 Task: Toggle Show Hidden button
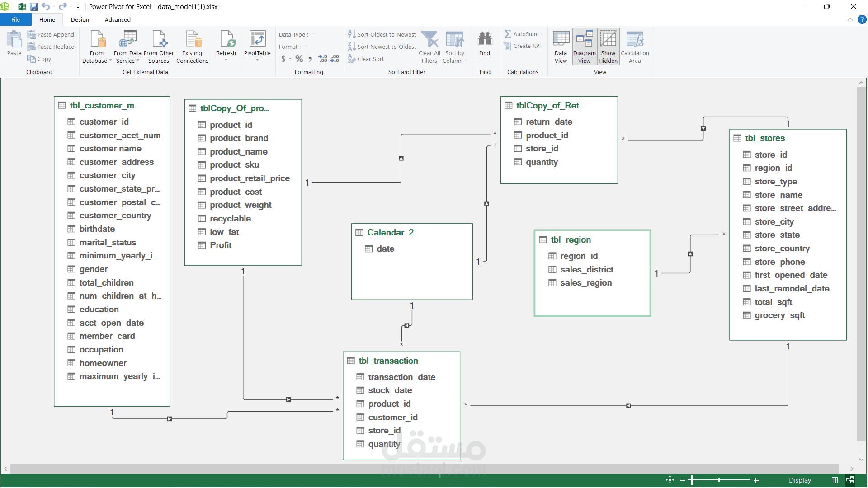608,47
